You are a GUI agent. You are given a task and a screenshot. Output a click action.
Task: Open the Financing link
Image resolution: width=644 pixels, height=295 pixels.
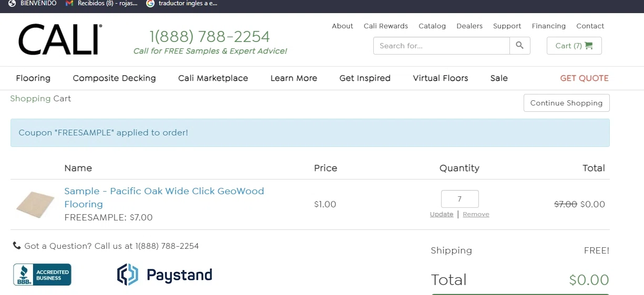pos(549,26)
